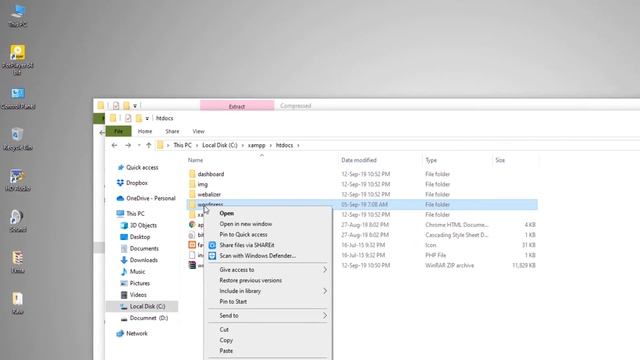The height and width of the screenshot is (360, 640).
Task: Select the Recycle Bin desktop icon
Action: (18, 139)
